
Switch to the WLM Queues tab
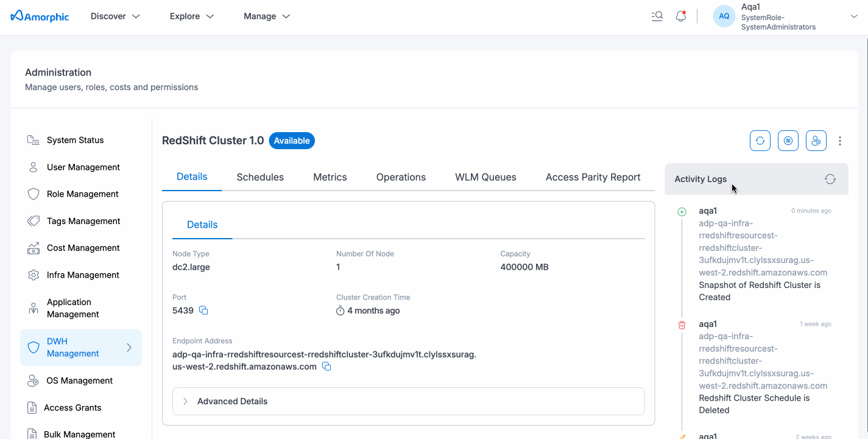pyautogui.click(x=485, y=177)
